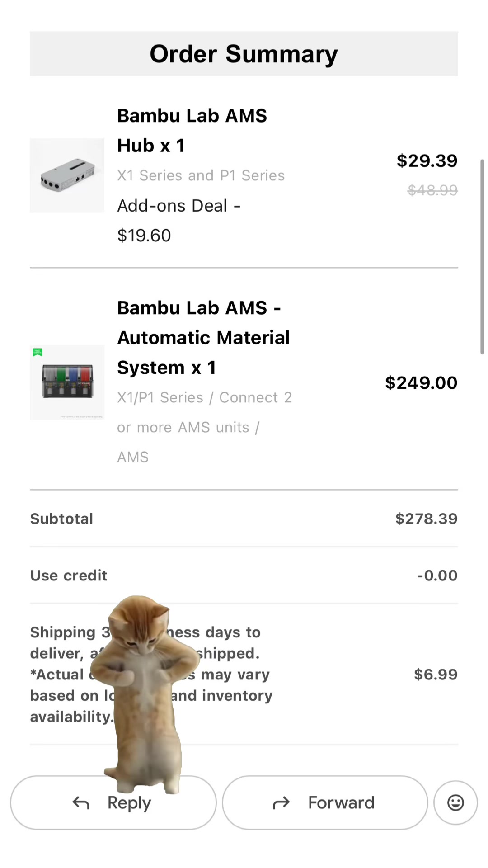Select the Bambu Lab AMS Hub title
The width and height of the screenshot is (488, 868).
(x=192, y=130)
